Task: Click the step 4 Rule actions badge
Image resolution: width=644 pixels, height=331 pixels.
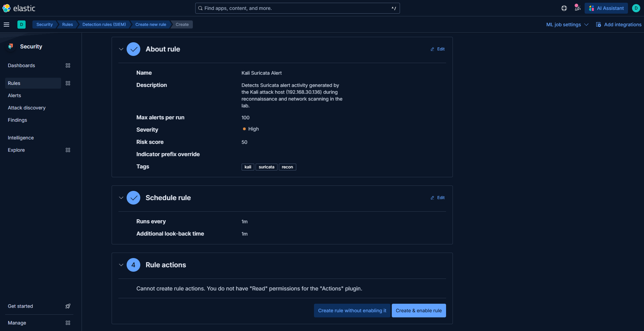Action: (x=133, y=265)
